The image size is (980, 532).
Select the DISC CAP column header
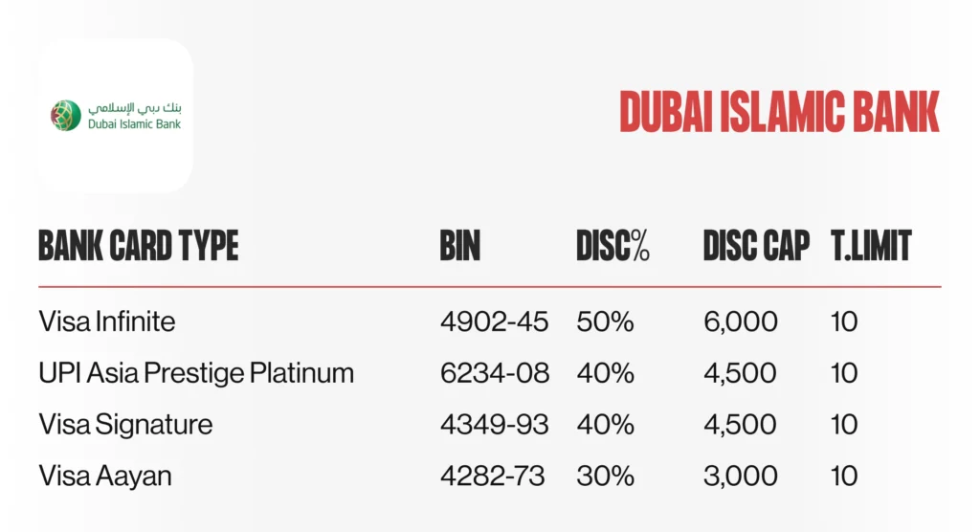click(x=756, y=246)
